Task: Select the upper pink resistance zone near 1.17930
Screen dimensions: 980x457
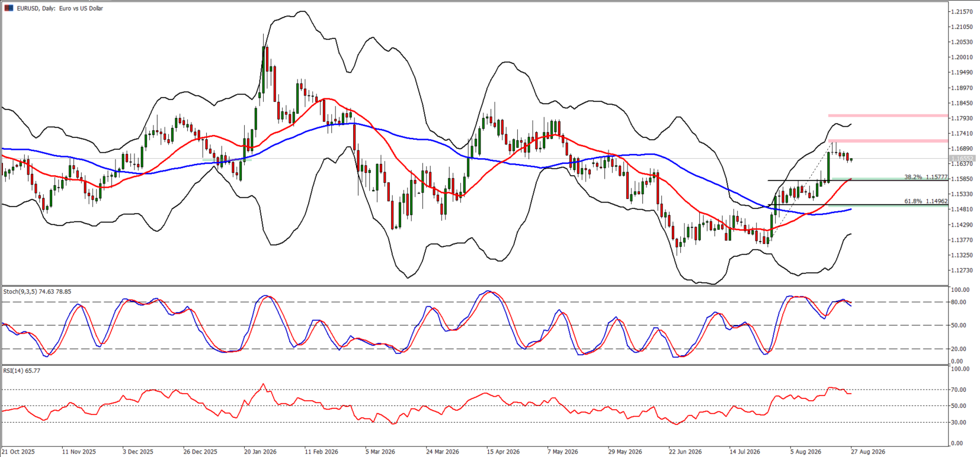Action: 888,115
